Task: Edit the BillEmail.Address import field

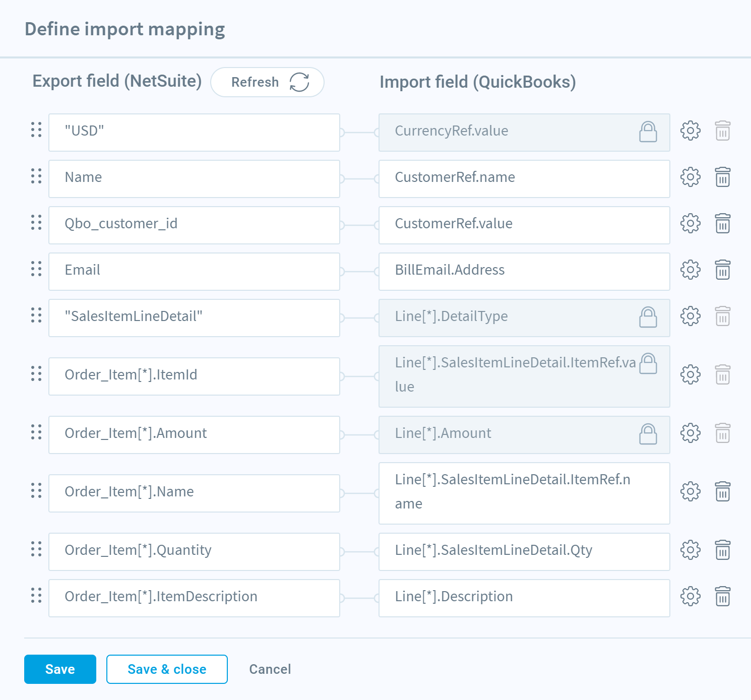Action: 524,272
